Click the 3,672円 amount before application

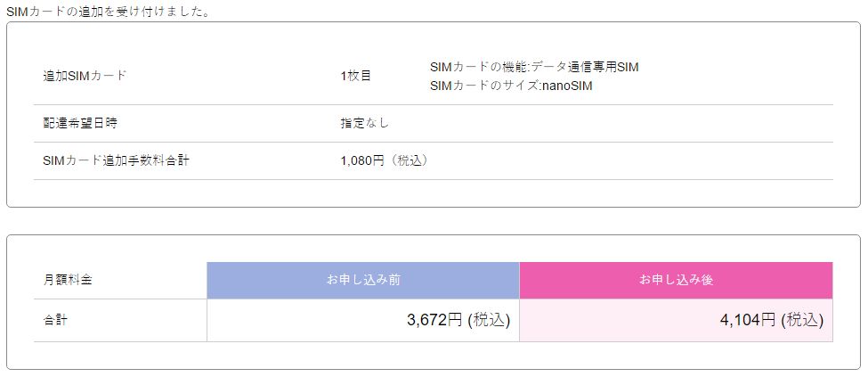click(434, 320)
